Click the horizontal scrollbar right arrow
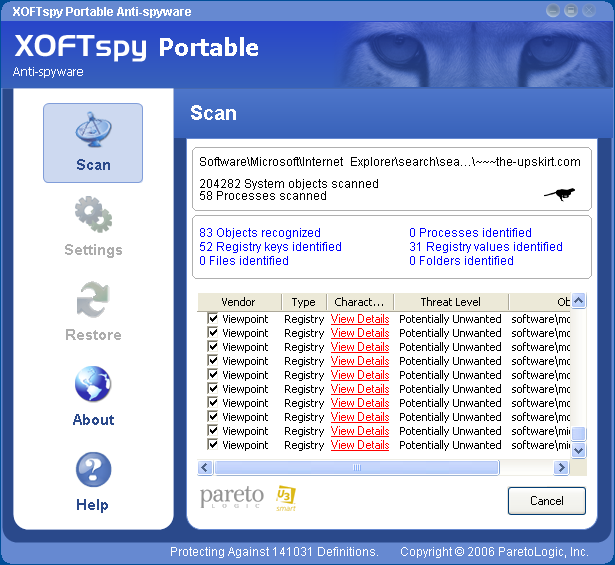615x565 pixels. point(561,467)
